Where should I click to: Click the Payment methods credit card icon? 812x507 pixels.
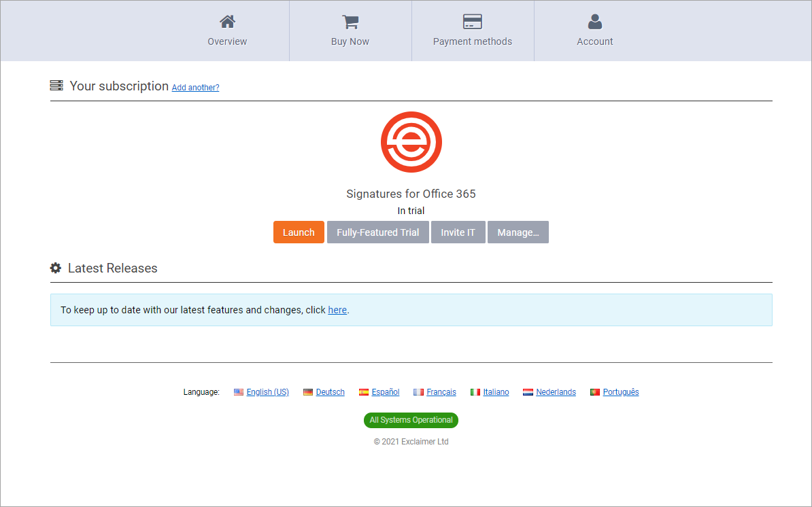(x=472, y=22)
